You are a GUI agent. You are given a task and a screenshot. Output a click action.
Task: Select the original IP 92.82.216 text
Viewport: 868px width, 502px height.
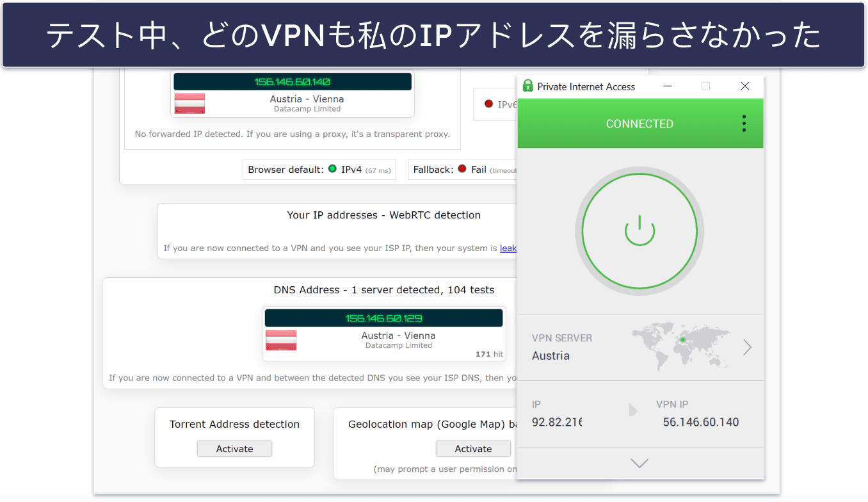(x=557, y=422)
